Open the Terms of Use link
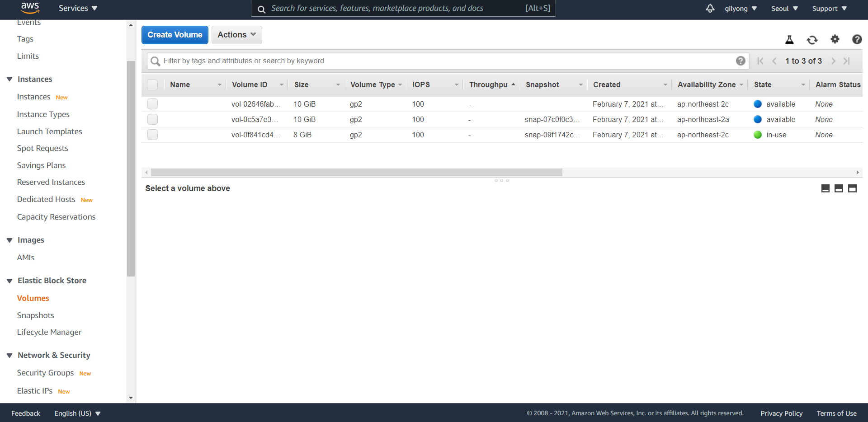Viewport: 868px width, 422px height. click(x=836, y=413)
